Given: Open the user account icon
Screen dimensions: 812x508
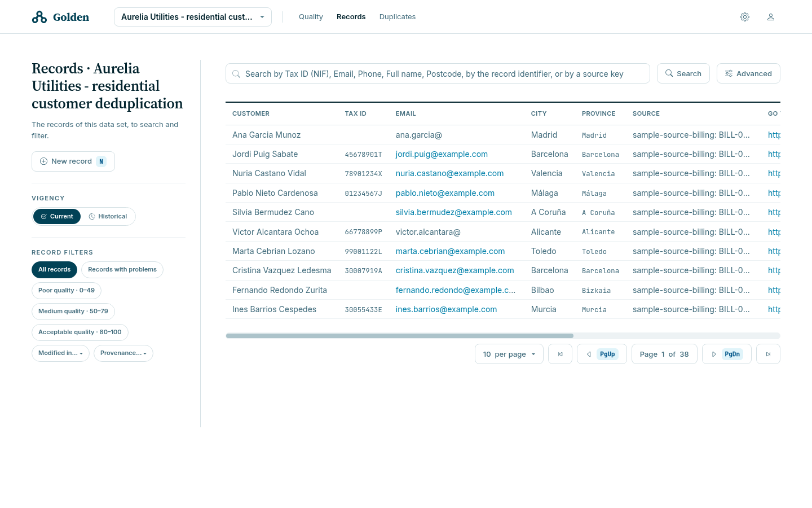Looking at the screenshot, I should point(771,17).
